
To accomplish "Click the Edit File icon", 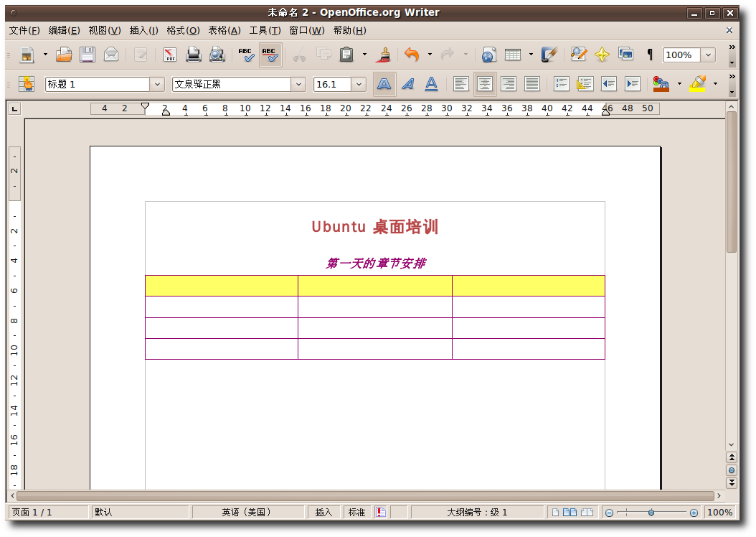I will click(141, 55).
